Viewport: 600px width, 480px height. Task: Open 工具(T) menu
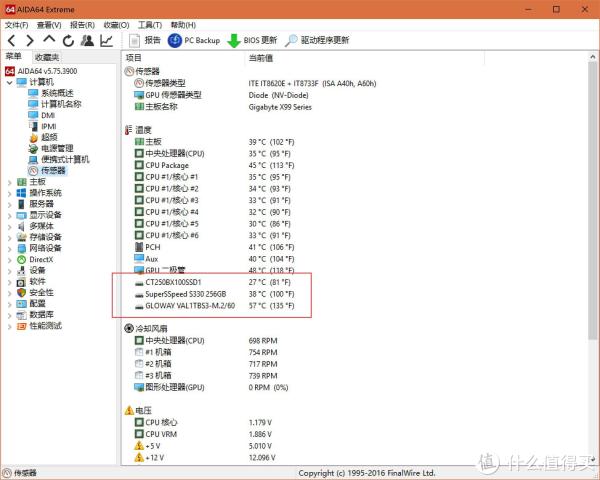[x=150, y=25]
